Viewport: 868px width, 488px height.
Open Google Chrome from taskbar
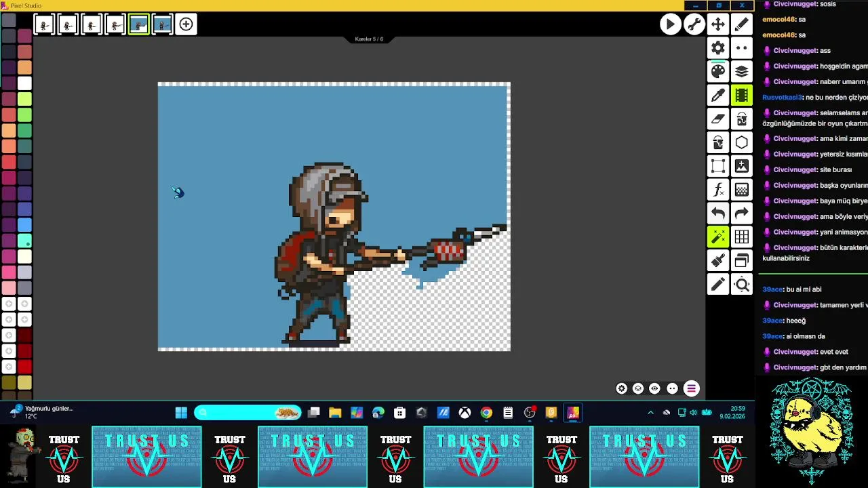(x=486, y=413)
